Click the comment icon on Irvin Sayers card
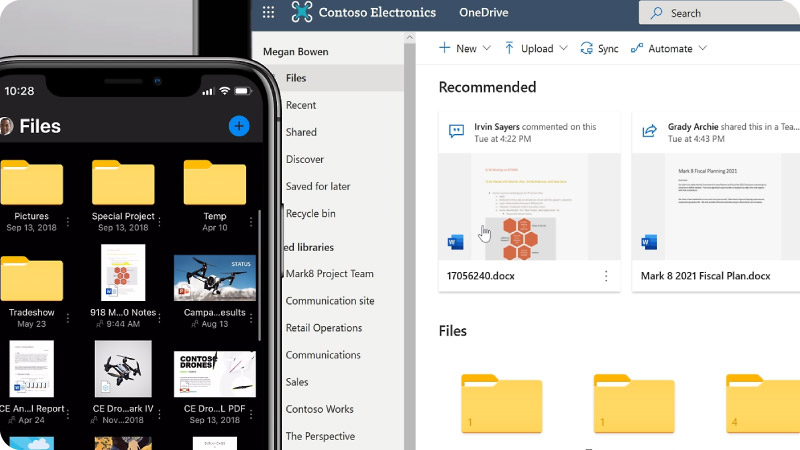This screenshot has width=800, height=450. (x=456, y=131)
